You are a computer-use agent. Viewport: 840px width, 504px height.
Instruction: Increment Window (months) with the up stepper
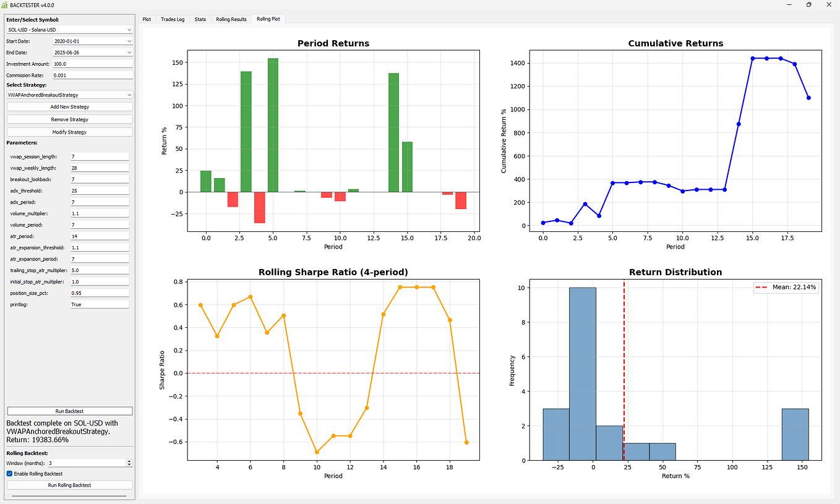[x=128, y=460]
